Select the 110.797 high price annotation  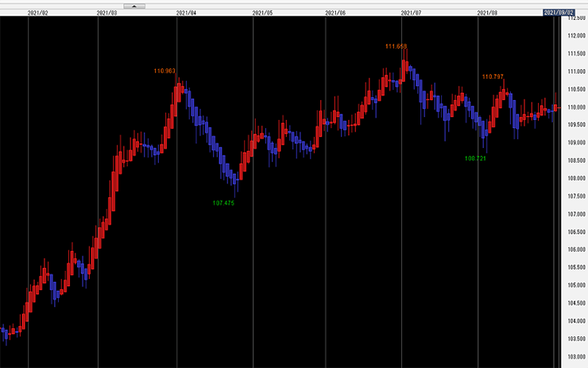point(493,76)
